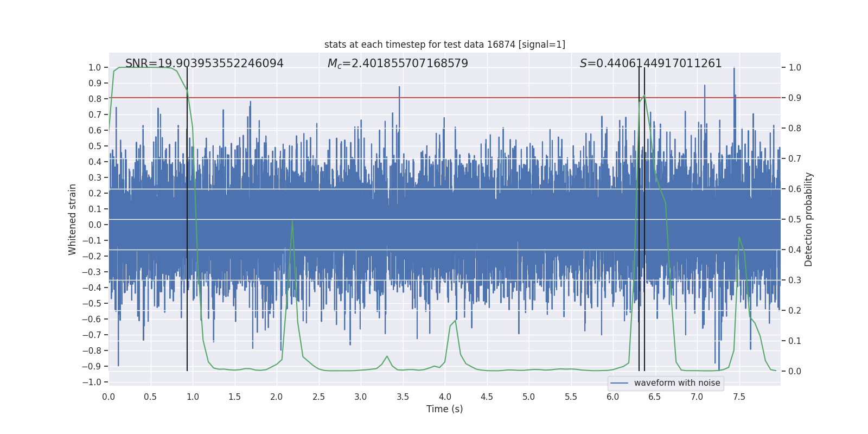Click the chirp mass Mc annotation
868x434 pixels.
[398, 63]
